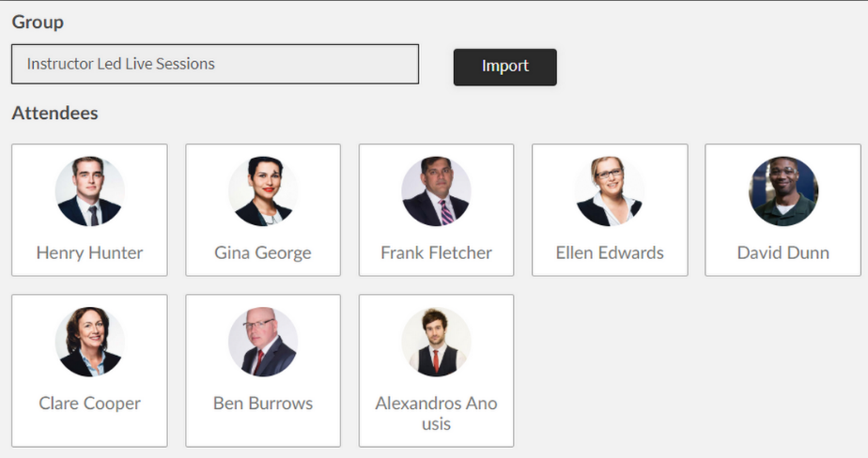Select David Dunn's avatar image
Screen dimensions: 868x458
click(783, 191)
